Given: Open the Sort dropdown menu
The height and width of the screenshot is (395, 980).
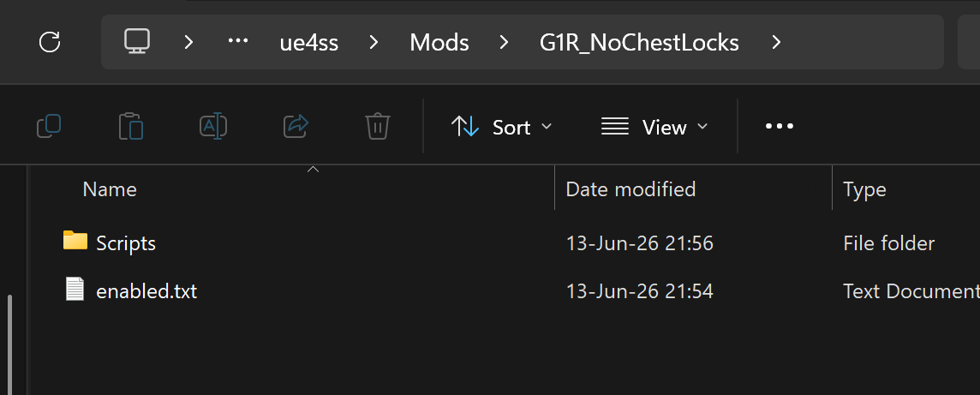Looking at the screenshot, I should [501, 127].
